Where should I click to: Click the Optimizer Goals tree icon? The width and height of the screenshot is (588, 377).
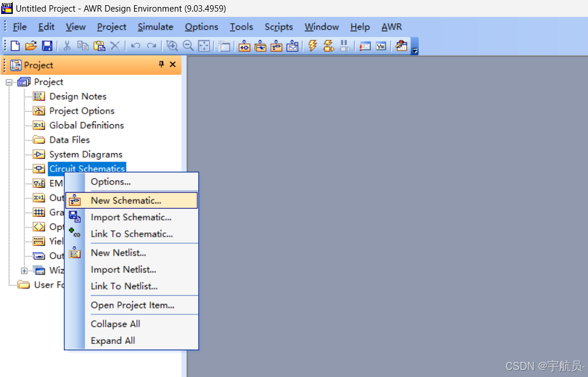tap(39, 227)
